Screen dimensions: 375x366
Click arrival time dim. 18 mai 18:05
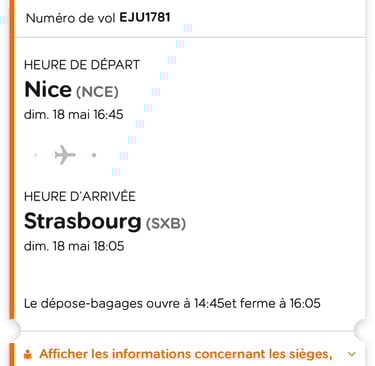click(x=74, y=246)
